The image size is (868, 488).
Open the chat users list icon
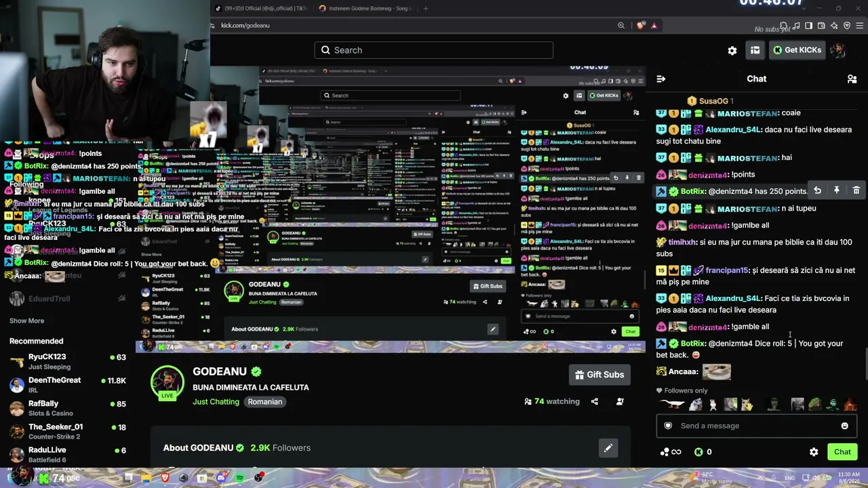coord(852,79)
